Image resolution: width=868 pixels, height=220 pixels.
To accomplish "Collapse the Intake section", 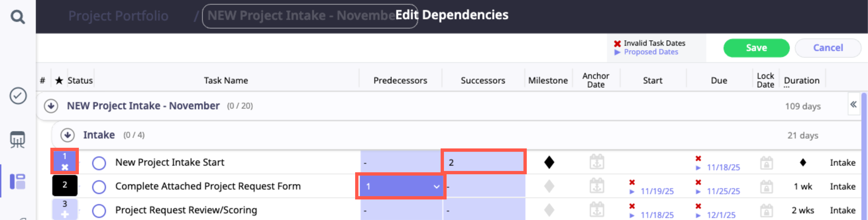I will (67, 135).
